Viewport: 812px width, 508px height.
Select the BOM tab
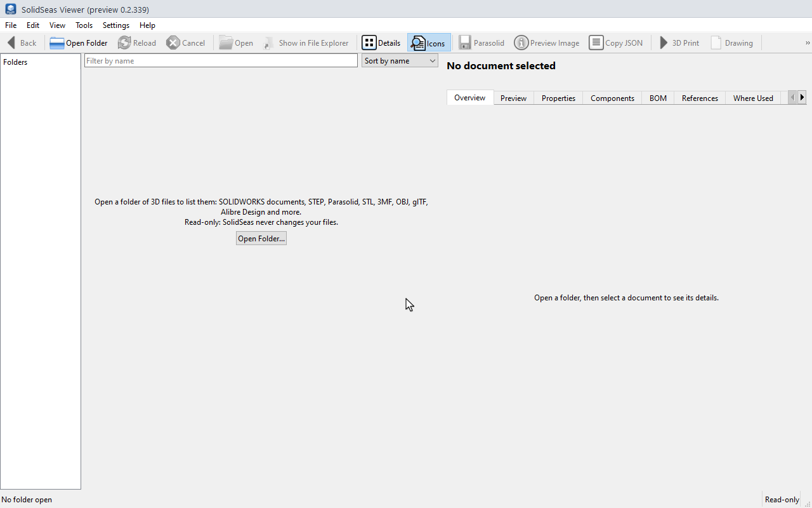click(658, 98)
